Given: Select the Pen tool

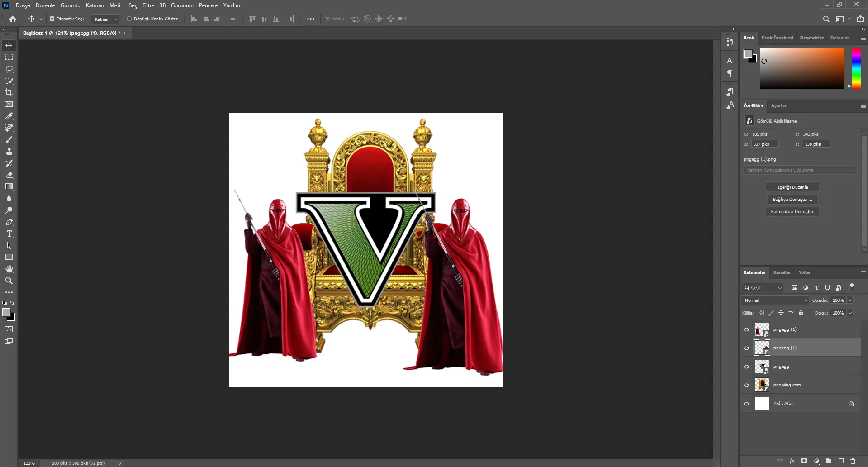Looking at the screenshot, I should coord(9,222).
